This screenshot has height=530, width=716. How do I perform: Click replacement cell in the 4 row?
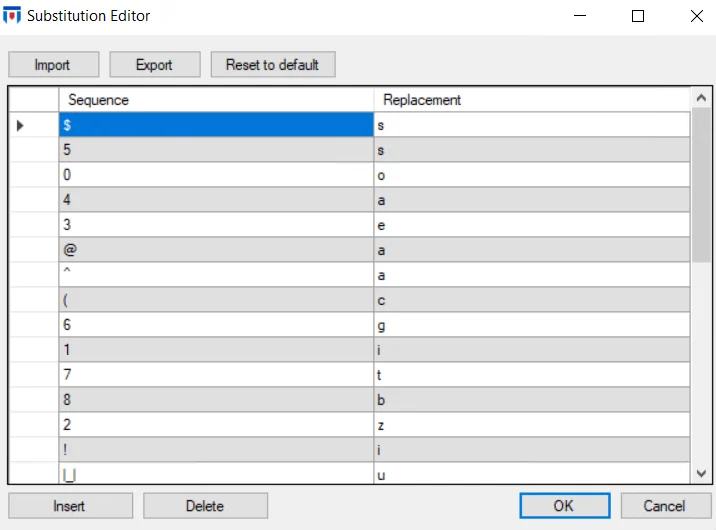(532, 200)
